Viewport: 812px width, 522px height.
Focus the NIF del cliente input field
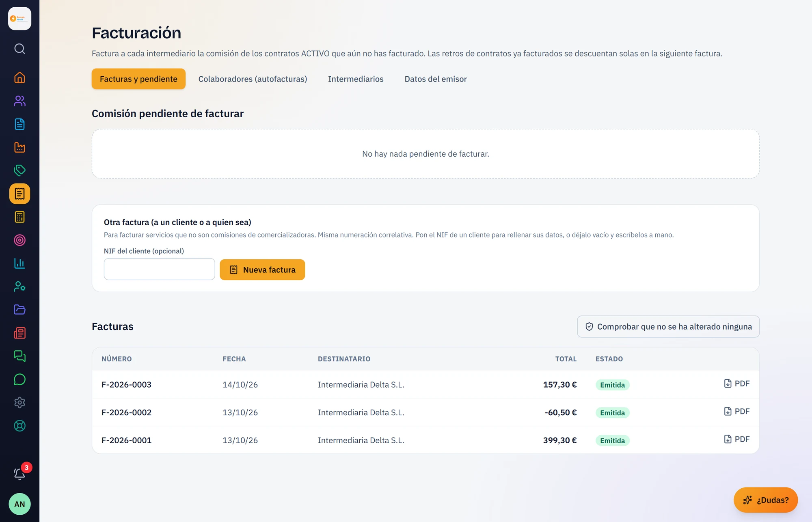click(x=159, y=269)
